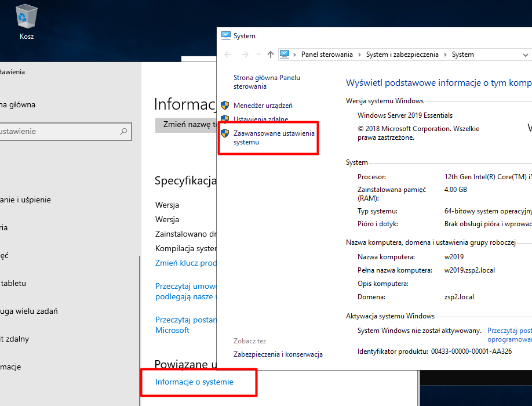Go up one level with the up arrow

point(270,55)
